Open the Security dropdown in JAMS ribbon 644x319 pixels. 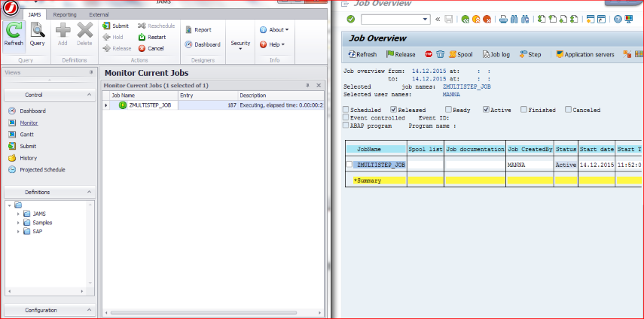click(240, 44)
